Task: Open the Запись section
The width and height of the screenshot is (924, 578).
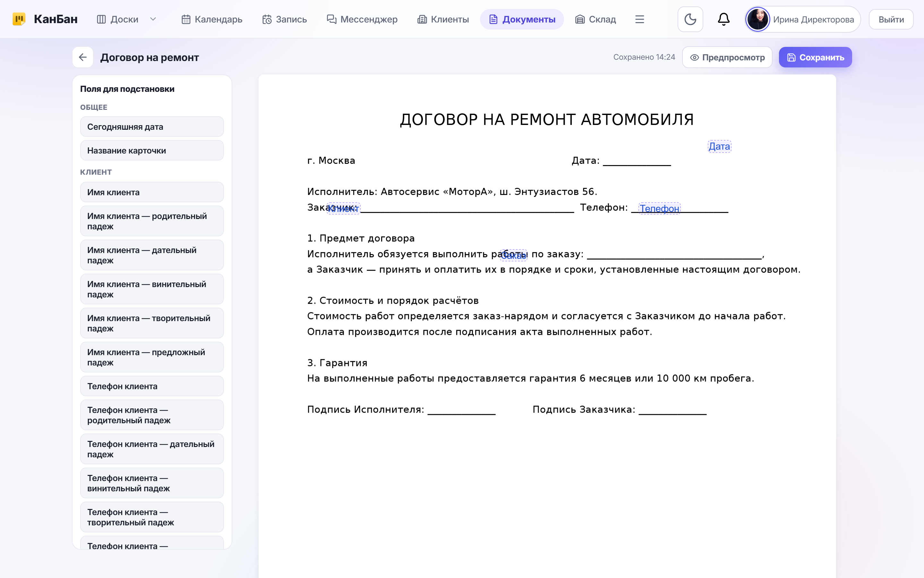Action: click(285, 19)
